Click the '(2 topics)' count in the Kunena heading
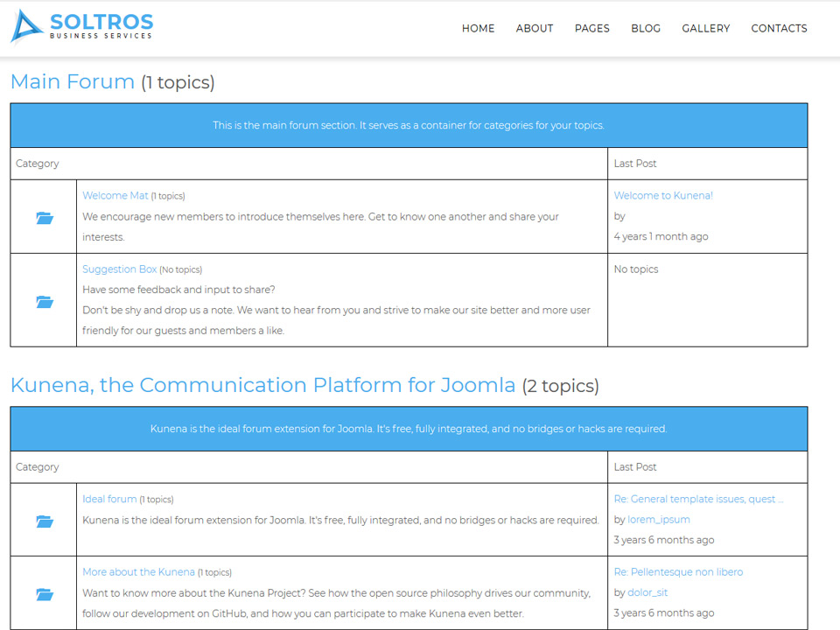Image resolution: width=840 pixels, height=630 pixels. (x=560, y=386)
